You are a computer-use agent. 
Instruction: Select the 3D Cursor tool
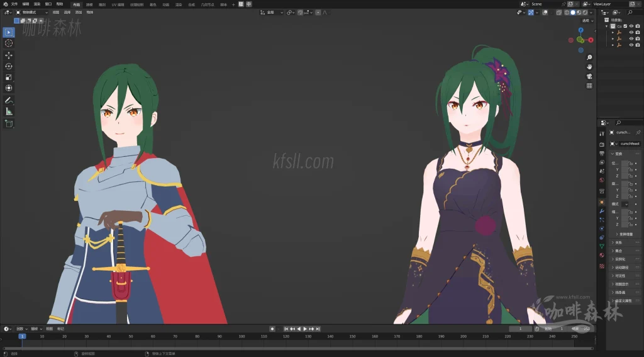click(9, 43)
